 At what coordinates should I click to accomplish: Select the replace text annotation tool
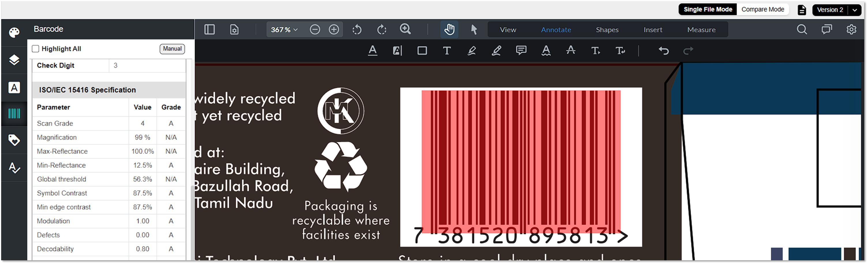620,50
